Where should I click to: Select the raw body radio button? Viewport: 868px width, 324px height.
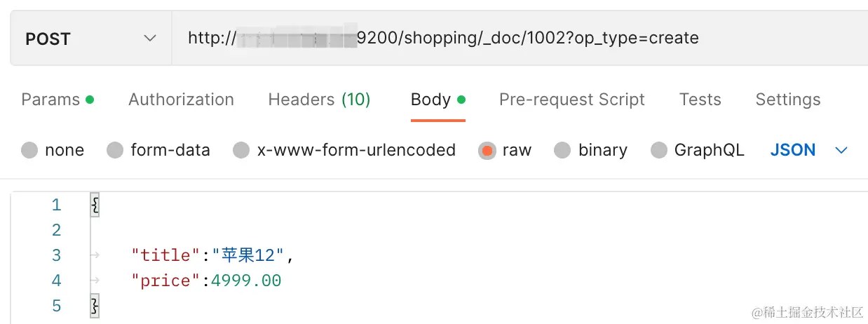[x=487, y=150]
